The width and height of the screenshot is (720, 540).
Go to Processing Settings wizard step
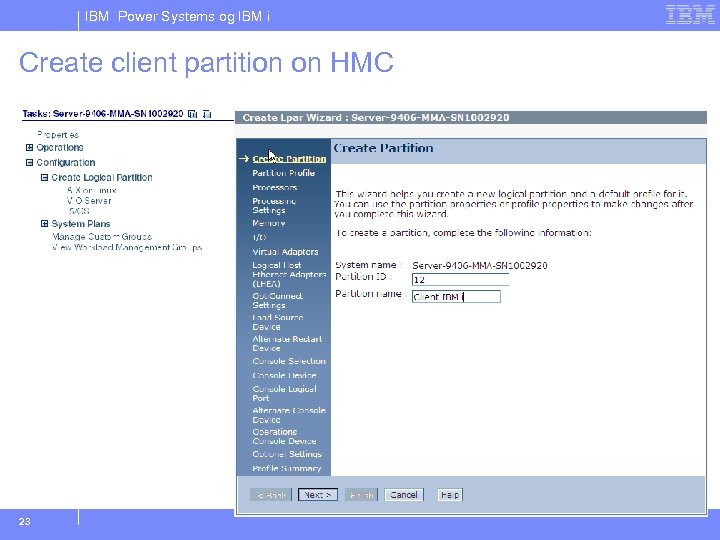coord(274,206)
